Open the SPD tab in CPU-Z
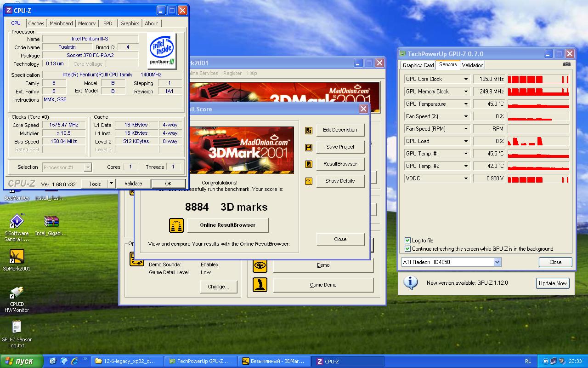This screenshot has height=368, width=588. [107, 23]
